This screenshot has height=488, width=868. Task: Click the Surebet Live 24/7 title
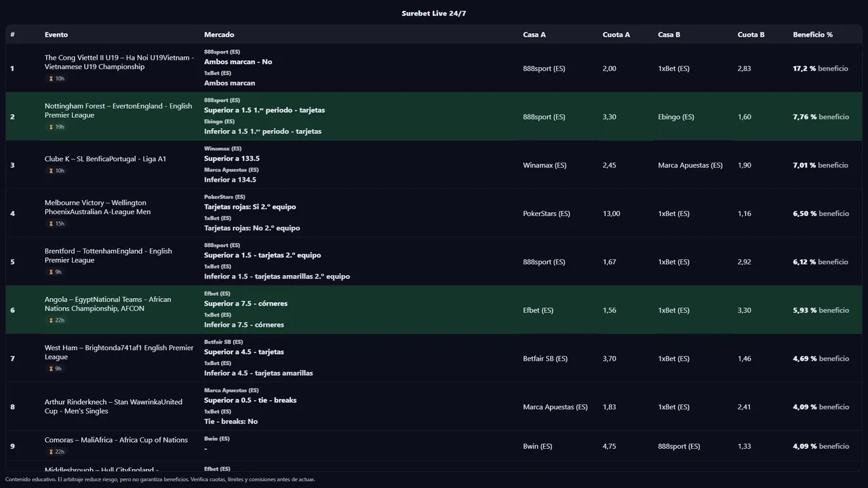click(x=433, y=14)
